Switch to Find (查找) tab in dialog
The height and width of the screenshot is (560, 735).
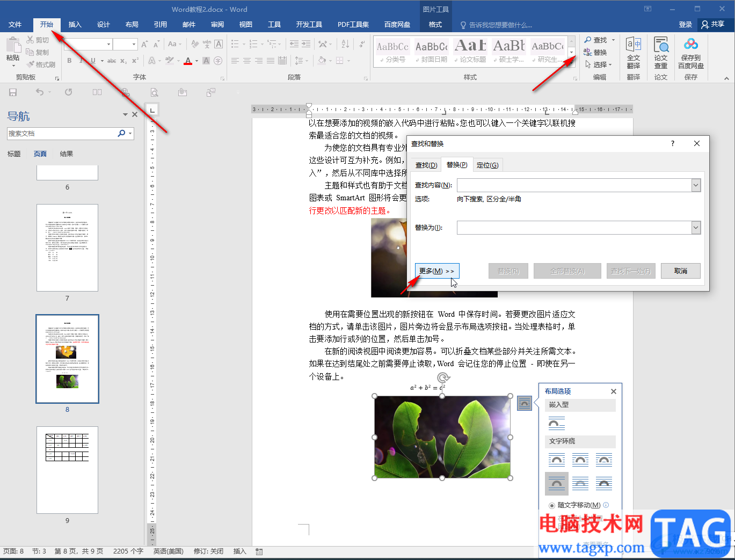[426, 165]
